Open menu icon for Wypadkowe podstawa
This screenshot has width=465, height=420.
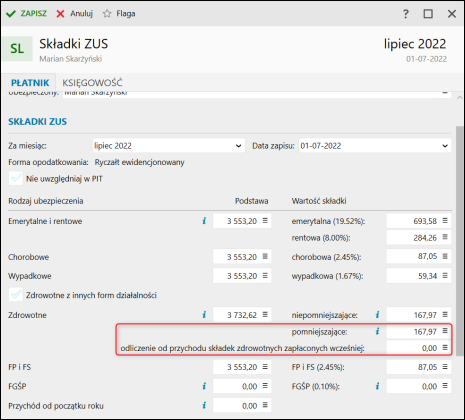(x=265, y=276)
